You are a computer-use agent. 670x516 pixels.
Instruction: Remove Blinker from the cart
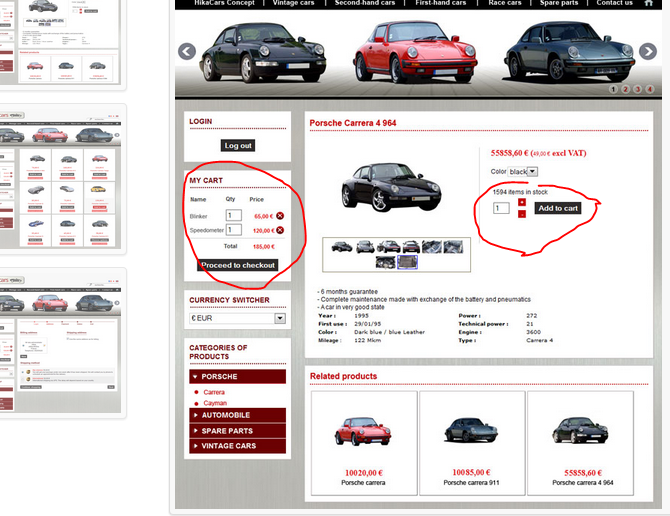point(280,216)
